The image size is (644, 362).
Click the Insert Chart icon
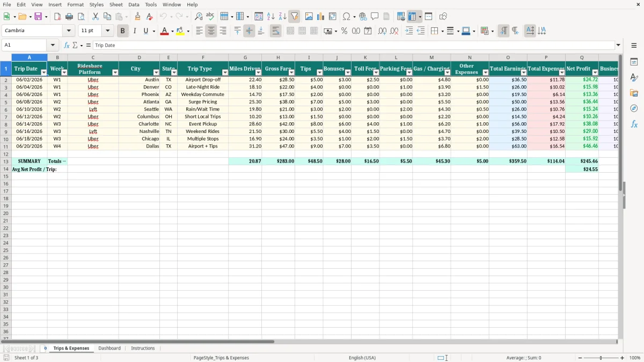coord(321,17)
